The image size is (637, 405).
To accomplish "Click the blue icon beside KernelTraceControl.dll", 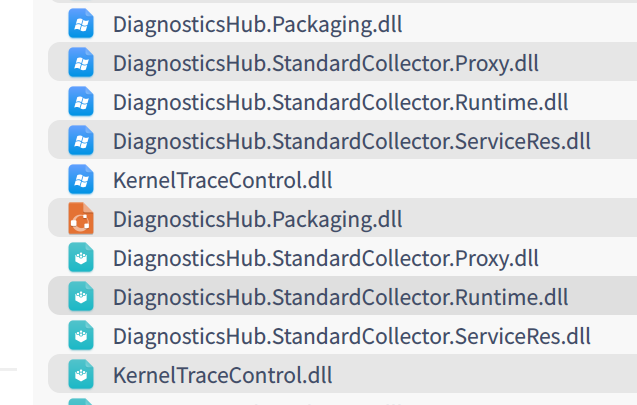I will click(80, 180).
